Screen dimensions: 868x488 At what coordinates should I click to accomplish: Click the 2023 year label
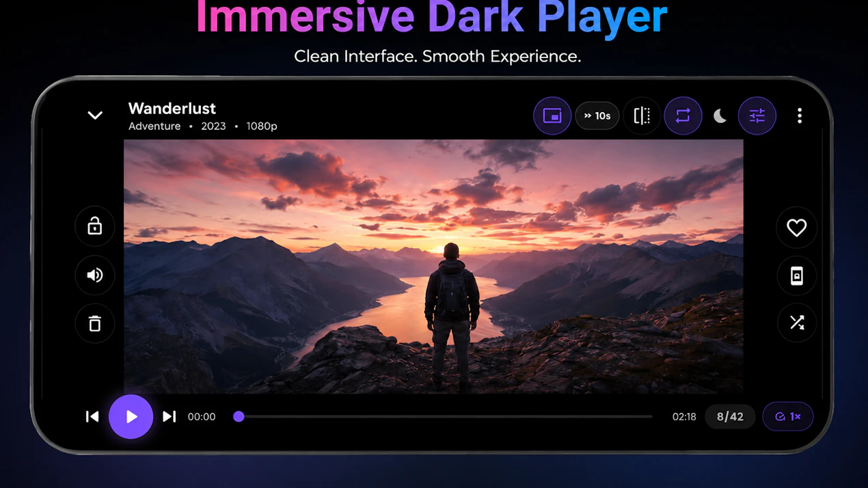pyautogui.click(x=213, y=126)
